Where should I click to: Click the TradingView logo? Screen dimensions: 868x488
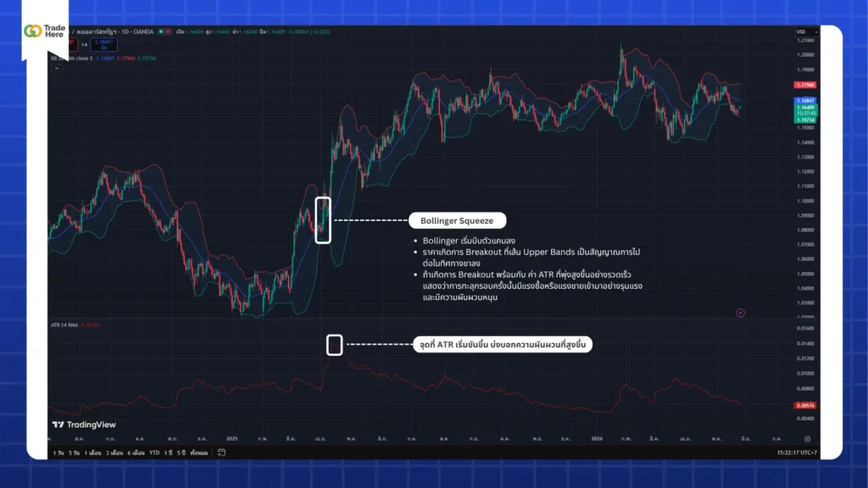coord(84,424)
